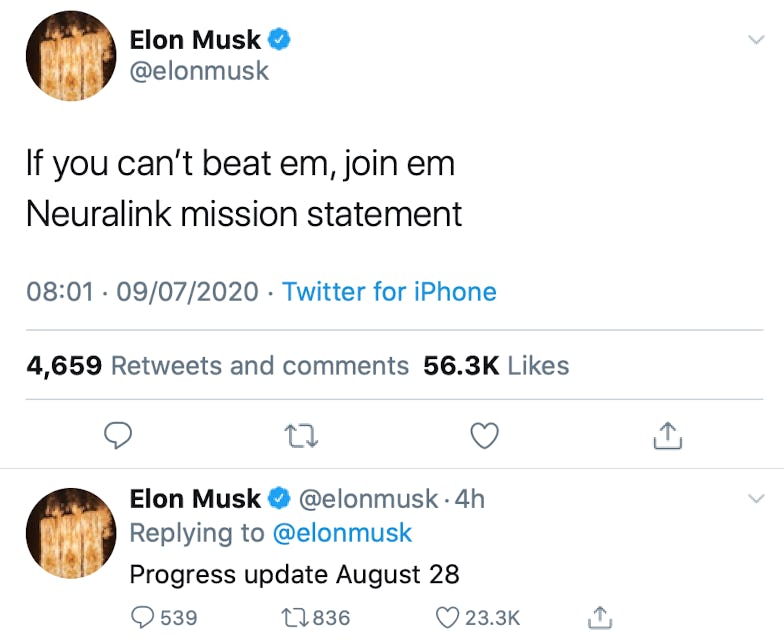View the 56.3K Likes list
784x644 pixels.
point(496,365)
